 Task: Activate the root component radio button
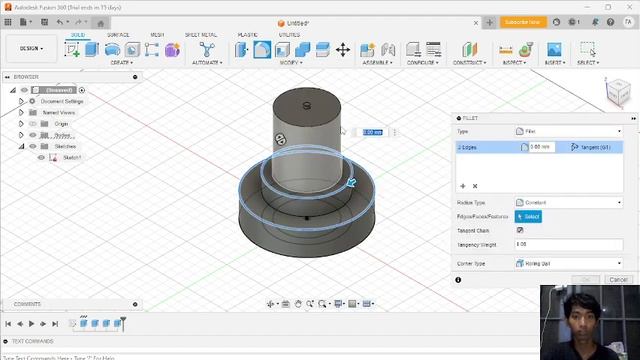coord(82,90)
